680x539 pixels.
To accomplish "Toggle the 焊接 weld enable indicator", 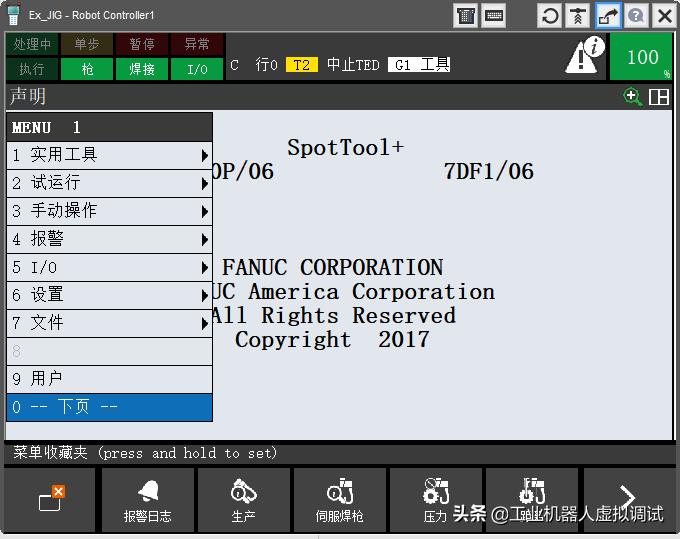I will click(142, 69).
